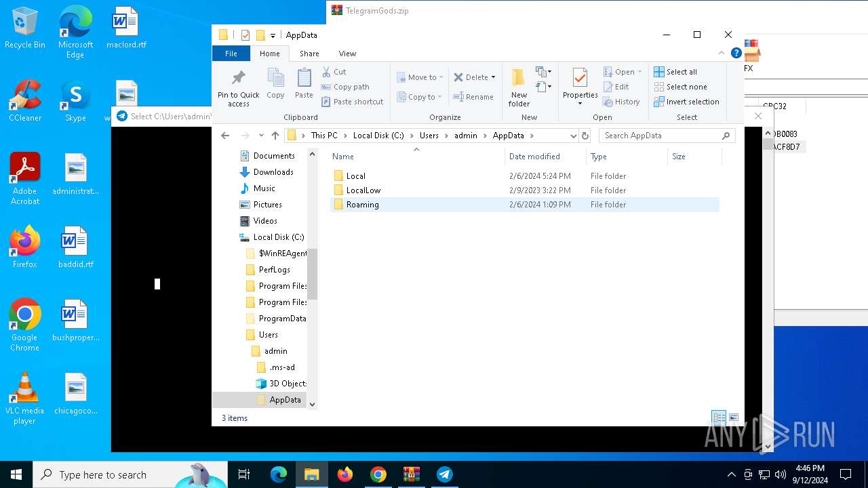Click Select none in ribbon

(680, 87)
